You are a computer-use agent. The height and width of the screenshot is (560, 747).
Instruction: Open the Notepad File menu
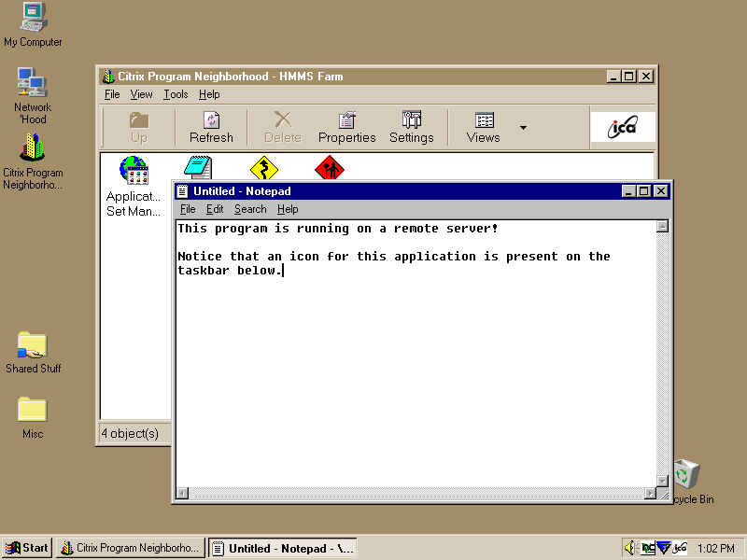click(188, 209)
